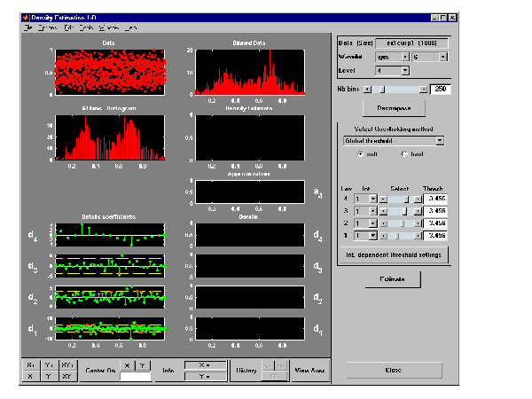Click the XY- zoom out button
The image size is (532, 399).
tap(68, 376)
